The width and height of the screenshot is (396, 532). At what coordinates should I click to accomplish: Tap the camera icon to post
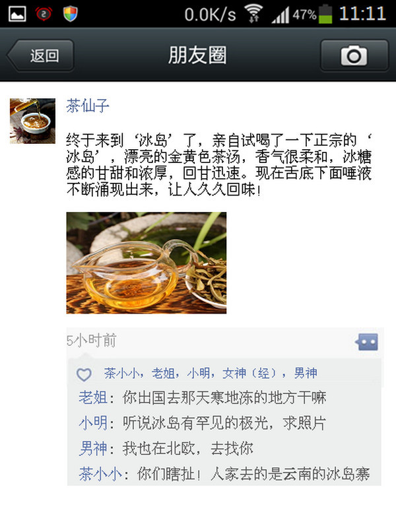coord(354,55)
